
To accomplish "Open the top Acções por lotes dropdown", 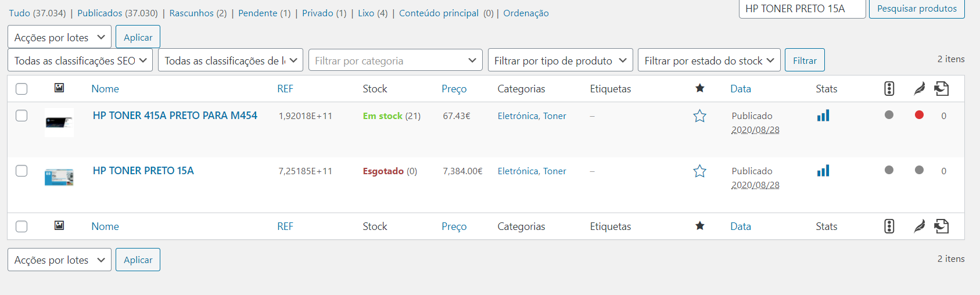I will coord(59,37).
